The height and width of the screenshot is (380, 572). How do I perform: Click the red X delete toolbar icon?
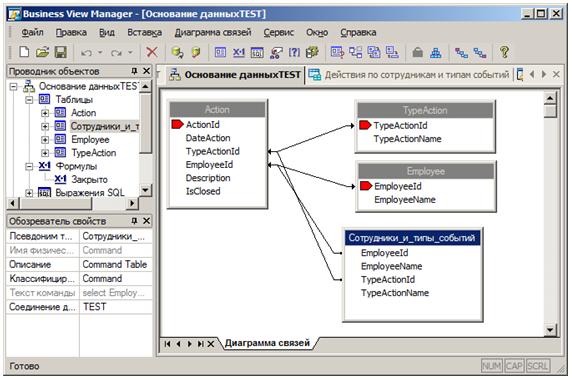pyautogui.click(x=152, y=52)
